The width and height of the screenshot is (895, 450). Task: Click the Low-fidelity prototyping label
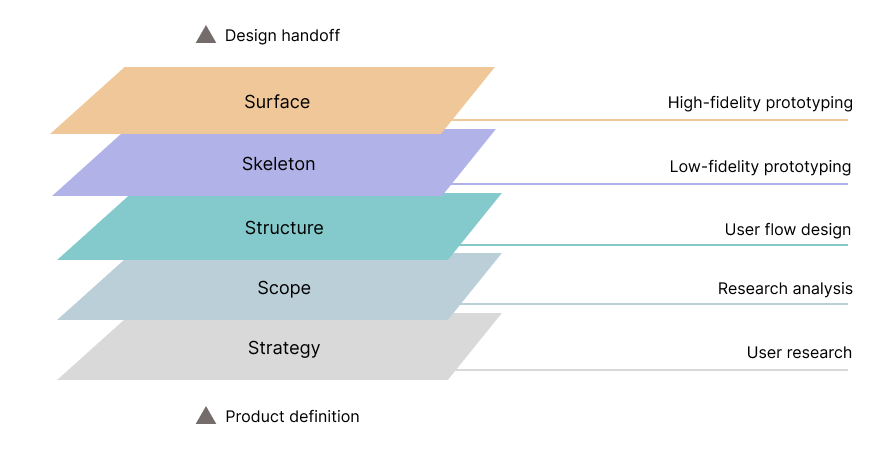tap(760, 167)
